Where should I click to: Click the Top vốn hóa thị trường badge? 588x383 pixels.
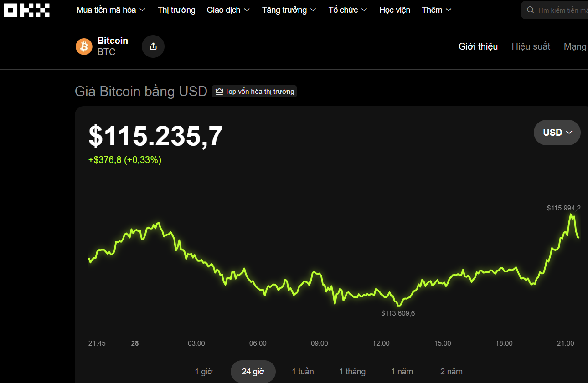pos(254,92)
